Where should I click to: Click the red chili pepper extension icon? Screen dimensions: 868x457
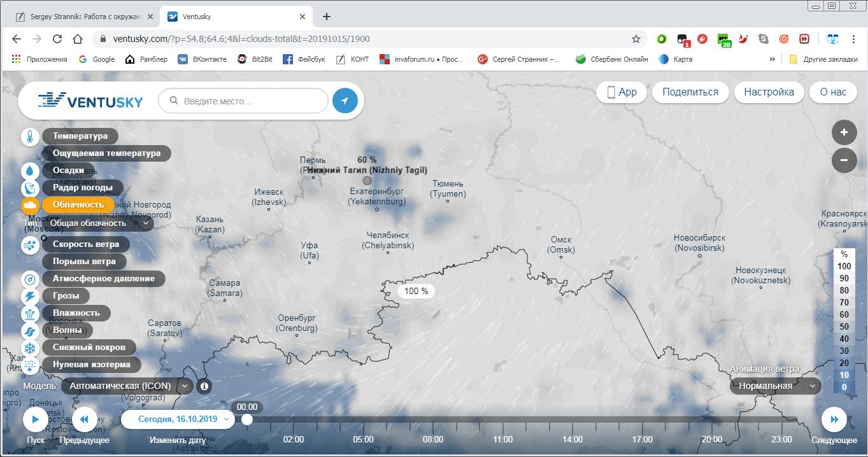pyautogui.click(x=743, y=39)
